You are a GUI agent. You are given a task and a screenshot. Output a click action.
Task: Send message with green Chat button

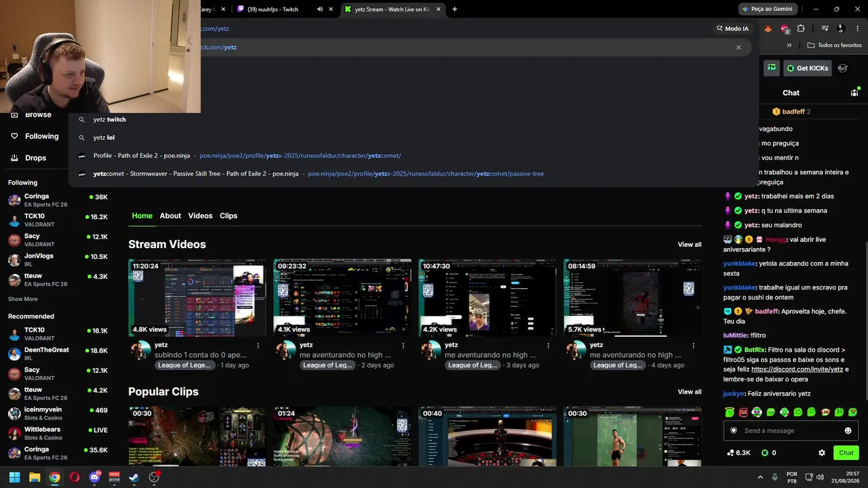coord(846,453)
